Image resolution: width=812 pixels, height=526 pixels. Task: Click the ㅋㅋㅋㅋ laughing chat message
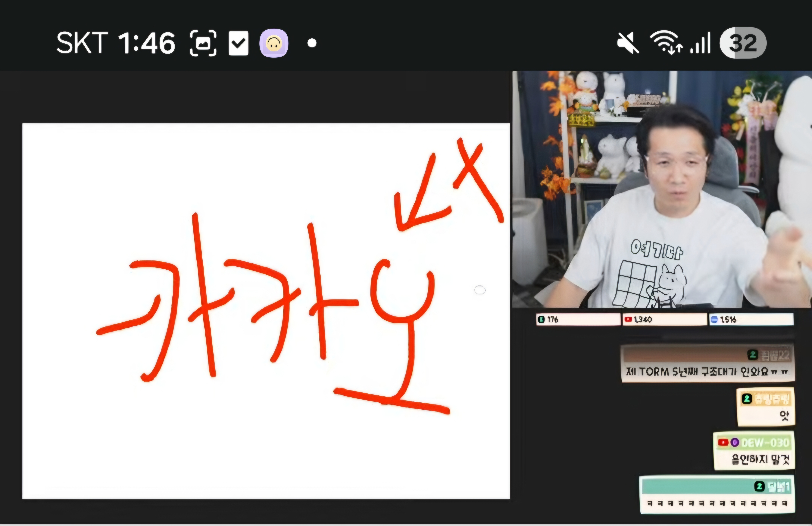(717, 503)
